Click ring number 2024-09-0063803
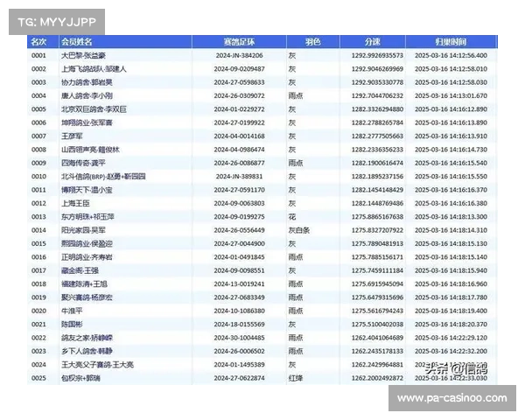 pyautogui.click(x=239, y=203)
